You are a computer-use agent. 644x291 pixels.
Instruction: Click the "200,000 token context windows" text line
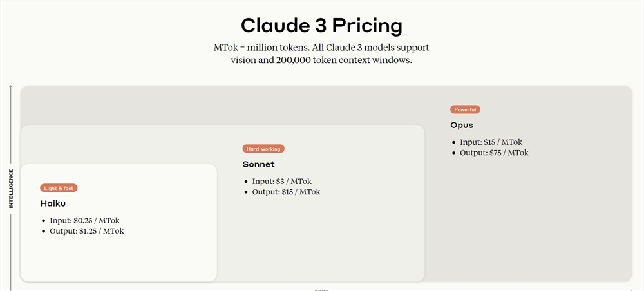(x=321, y=60)
